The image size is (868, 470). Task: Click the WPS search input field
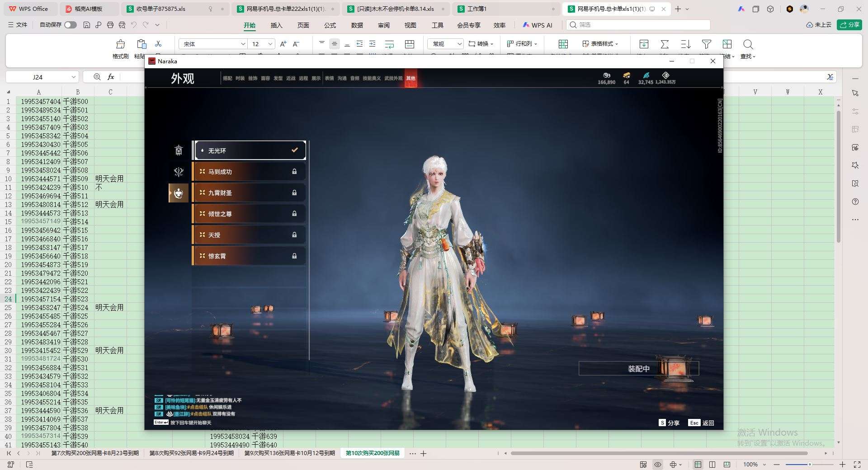tap(638, 25)
